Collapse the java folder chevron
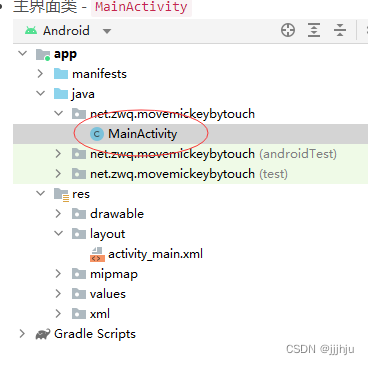 (40, 93)
